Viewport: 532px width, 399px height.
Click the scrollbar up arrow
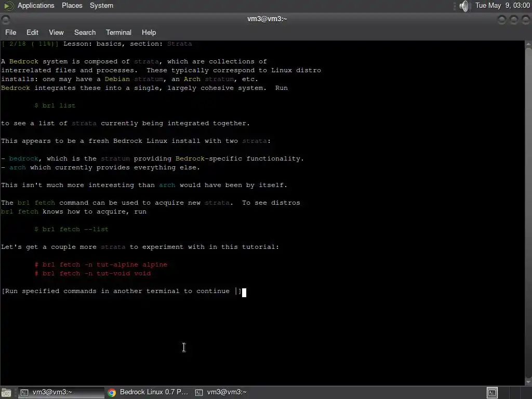coord(528,44)
